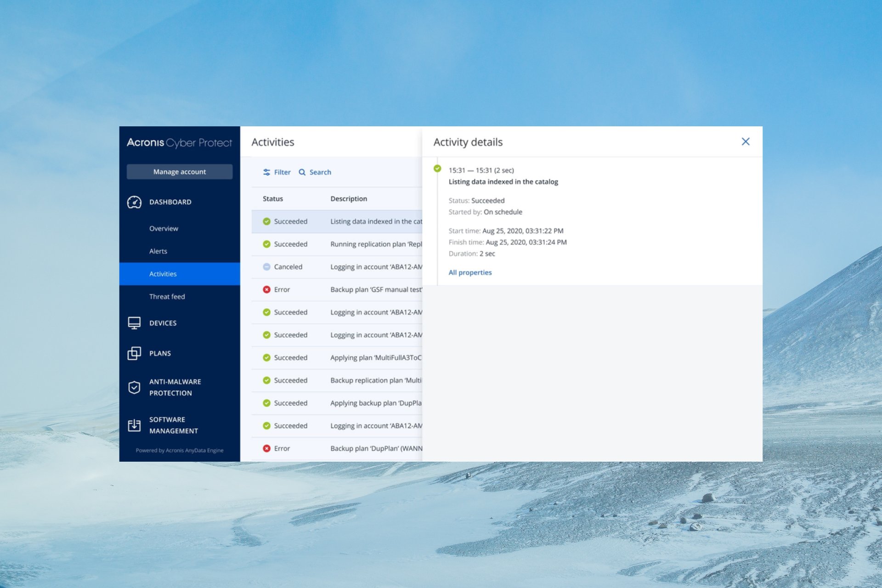Open the Threat feed menu item
The height and width of the screenshot is (588, 882).
click(x=167, y=297)
